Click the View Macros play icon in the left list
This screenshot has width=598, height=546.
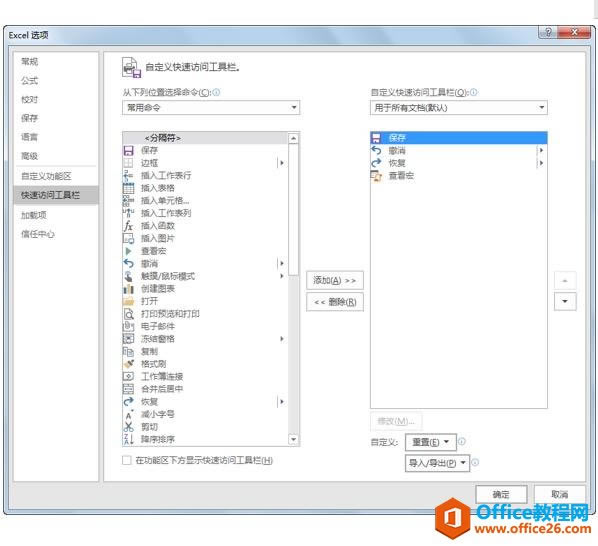129,251
